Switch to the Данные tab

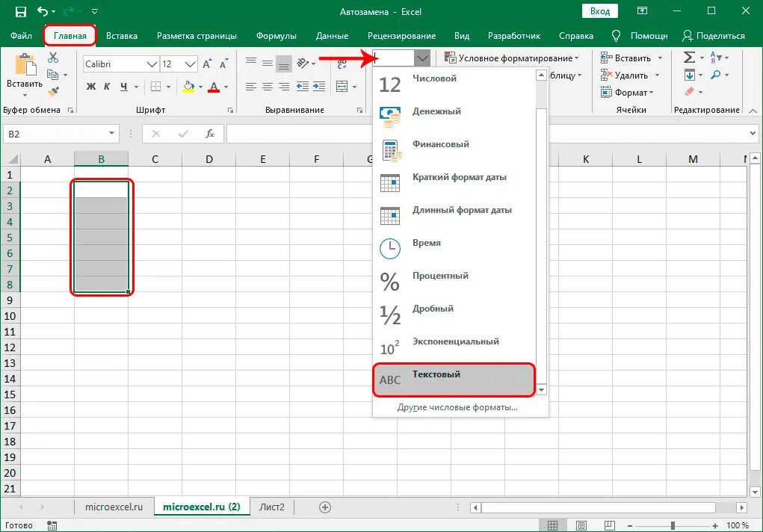332,36
